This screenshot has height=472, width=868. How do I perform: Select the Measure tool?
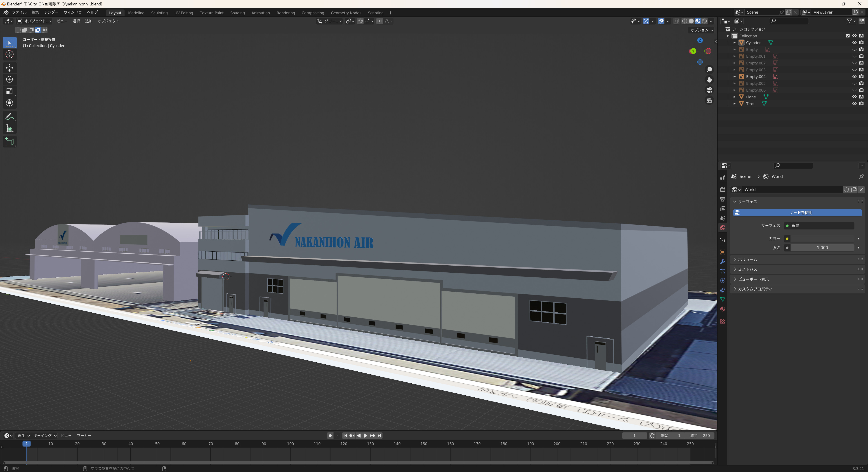[x=9, y=128]
